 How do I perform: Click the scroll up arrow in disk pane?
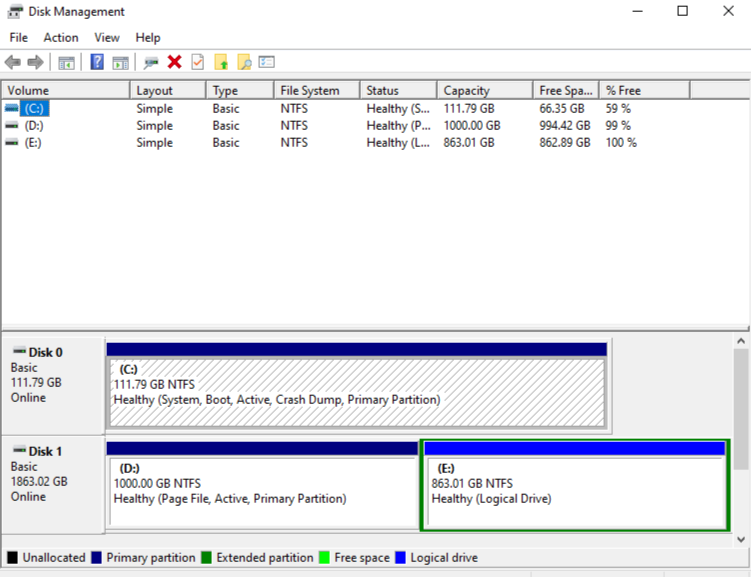(x=741, y=341)
